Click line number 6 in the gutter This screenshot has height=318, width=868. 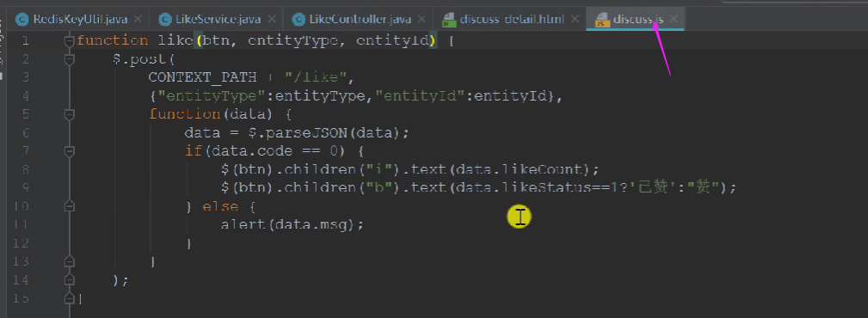point(26,132)
